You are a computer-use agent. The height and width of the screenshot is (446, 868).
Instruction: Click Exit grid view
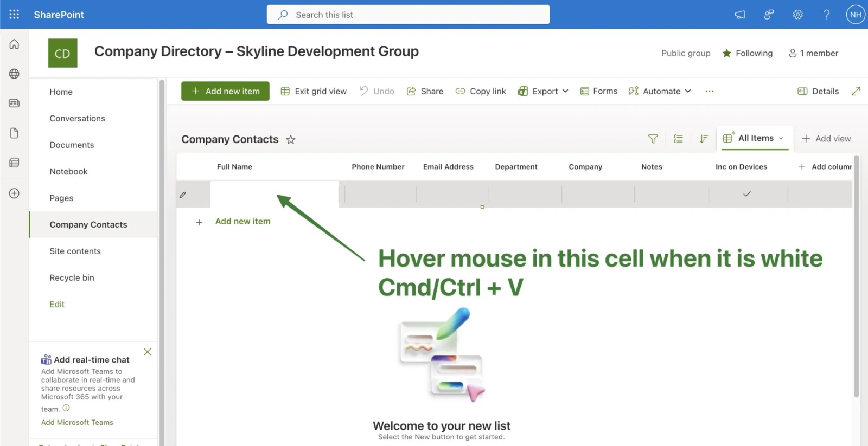(314, 91)
